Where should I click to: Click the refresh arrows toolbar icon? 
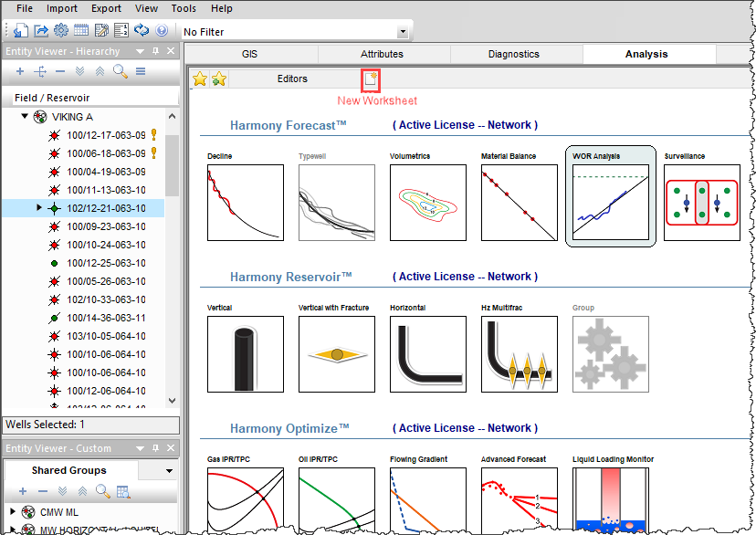(x=142, y=30)
